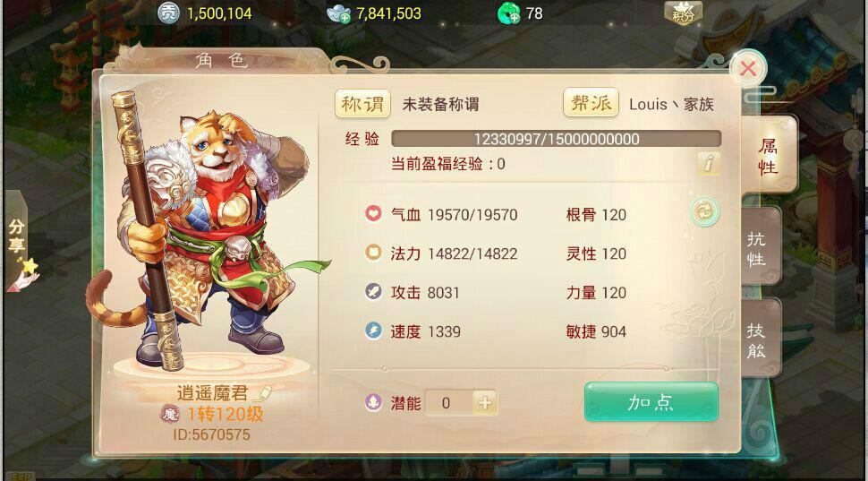Click the red heart 气血 icon

[373, 214]
